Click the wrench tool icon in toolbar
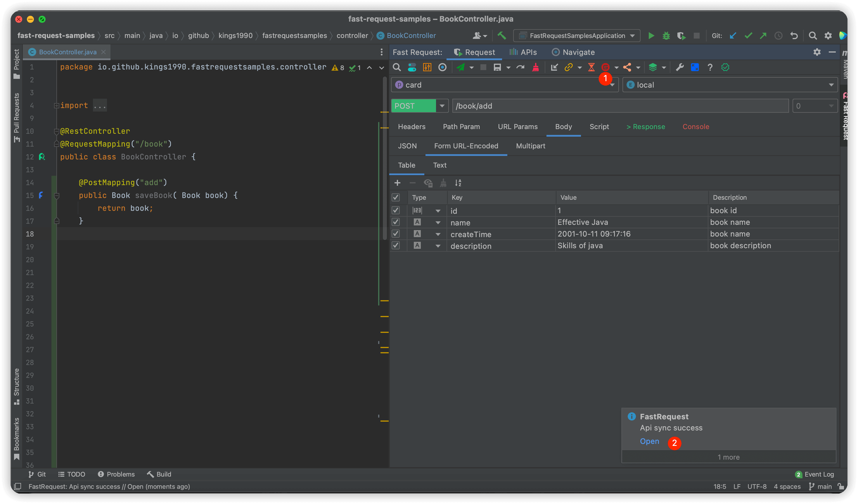Viewport: 858px width, 504px height. click(x=679, y=67)
